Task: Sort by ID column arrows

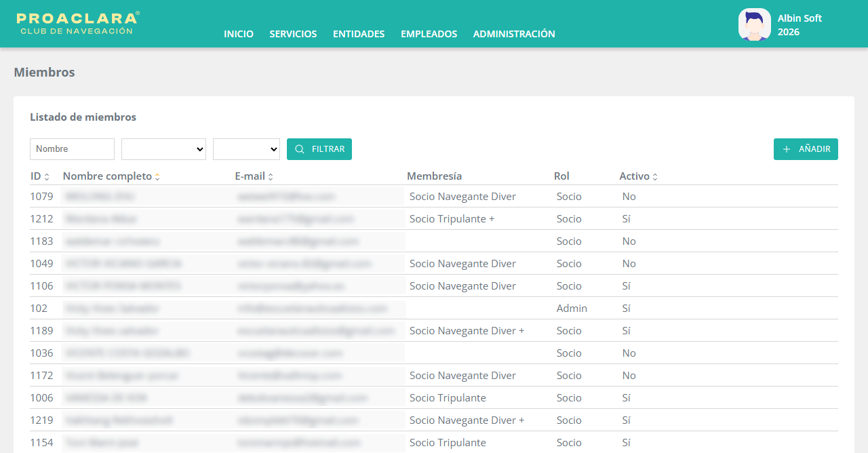Action: [47, 177]
